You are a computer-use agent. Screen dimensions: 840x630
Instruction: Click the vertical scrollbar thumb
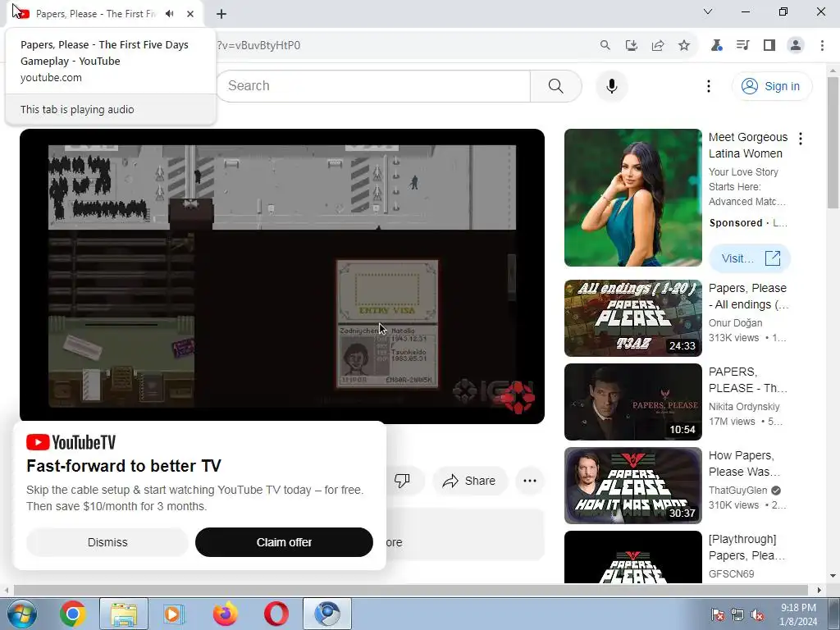tap(833, 143)
